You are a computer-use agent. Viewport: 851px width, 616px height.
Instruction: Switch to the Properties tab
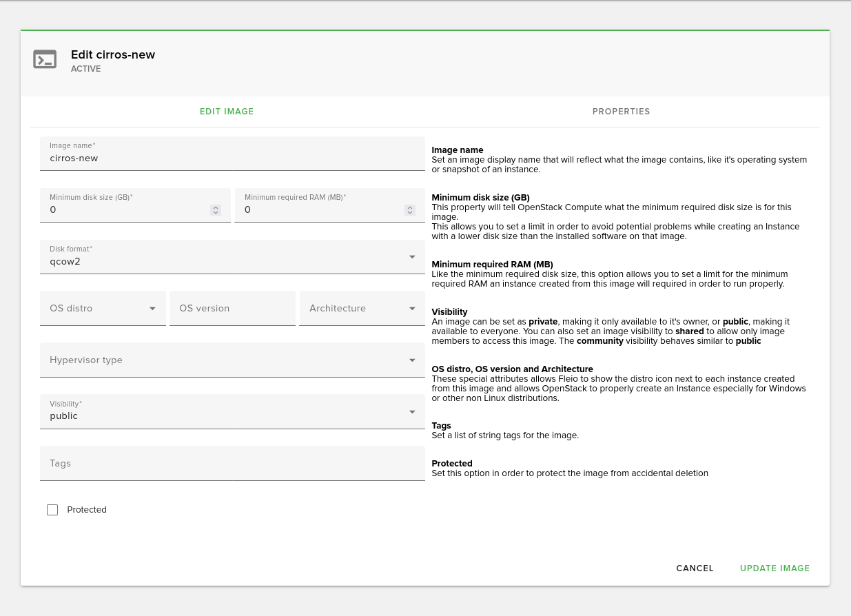coord(621,112)
